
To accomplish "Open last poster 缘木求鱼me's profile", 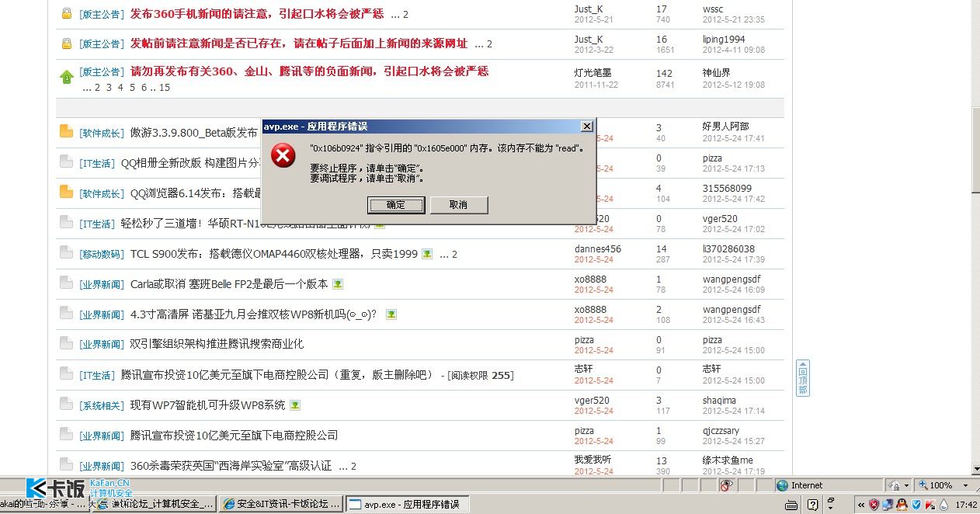I will point(728,460).
